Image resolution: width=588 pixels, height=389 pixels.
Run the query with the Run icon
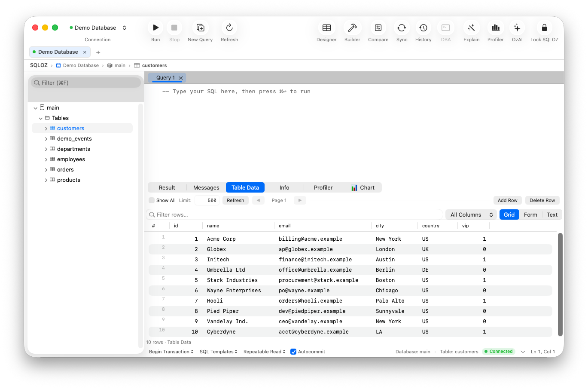[x=155, y=28]
